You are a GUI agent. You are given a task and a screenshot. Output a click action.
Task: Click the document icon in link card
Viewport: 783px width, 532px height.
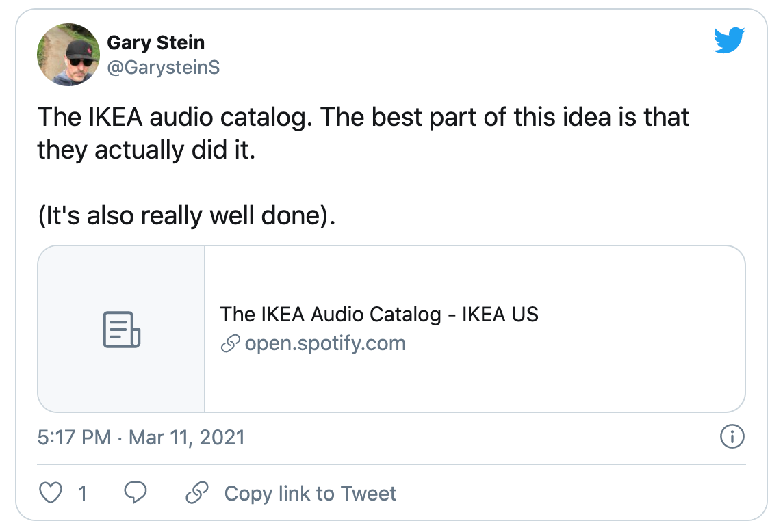121,330
